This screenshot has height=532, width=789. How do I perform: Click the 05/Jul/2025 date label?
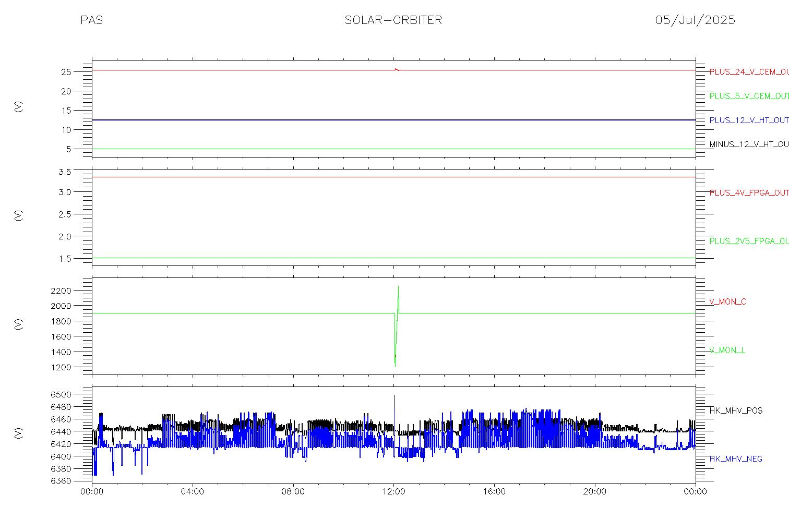tap(695, 20)
